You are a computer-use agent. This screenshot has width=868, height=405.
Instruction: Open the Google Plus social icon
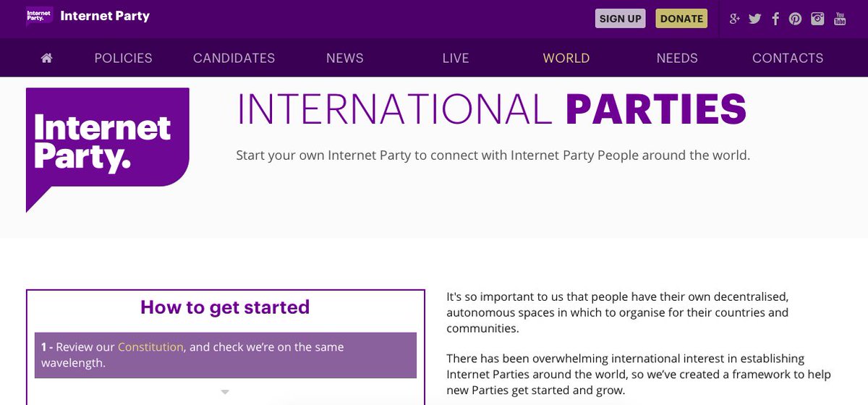[x=735, y=19]
